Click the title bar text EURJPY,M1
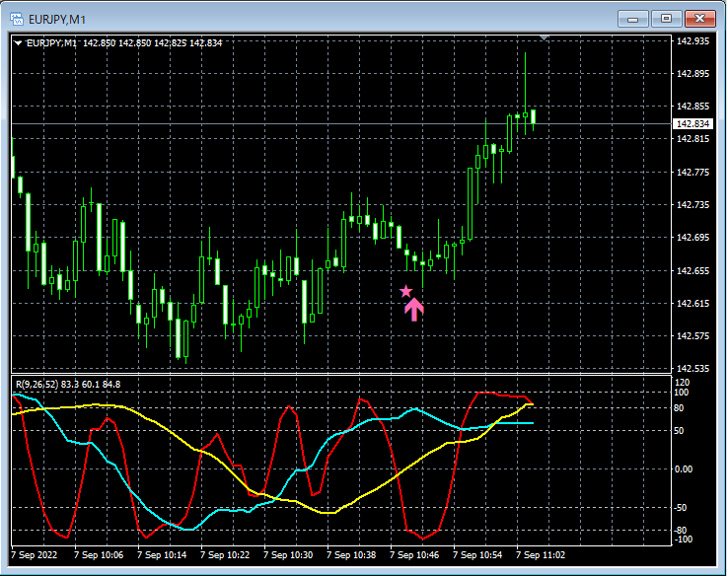Viewport: 728px width, 576px height. [x=57, y=20]
